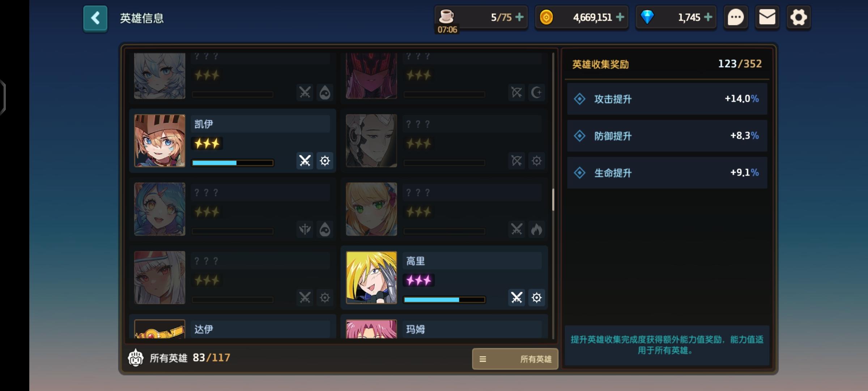Select hero 凯伊's portrait
This screenshot has height=391, width=868.
tap(159, 141)
